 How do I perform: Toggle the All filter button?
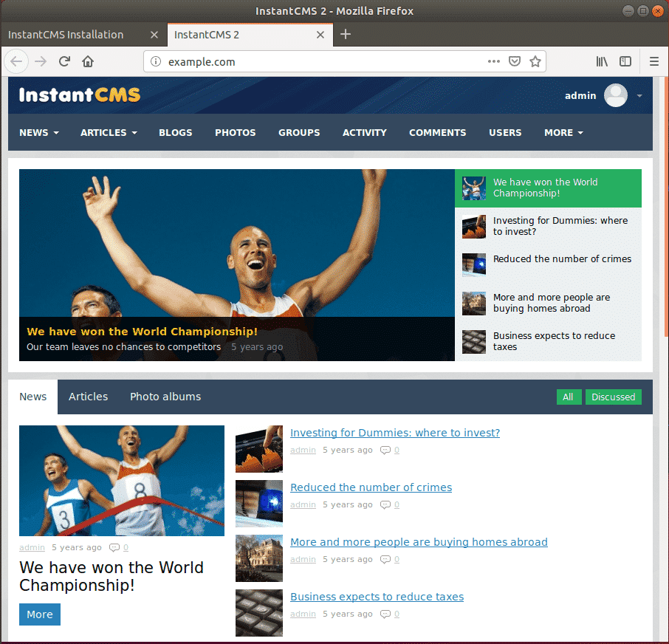pos(568,397)
